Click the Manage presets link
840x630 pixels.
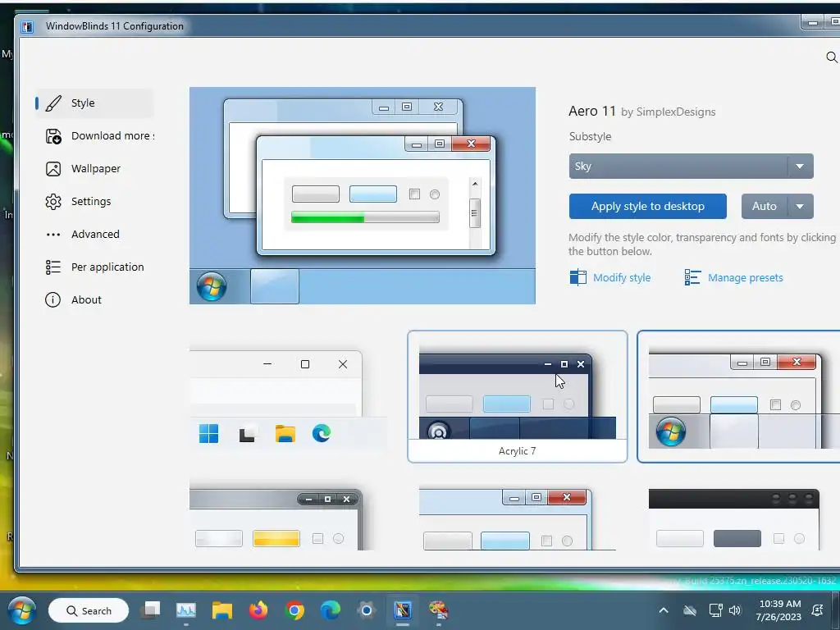(x=745, y=277)
